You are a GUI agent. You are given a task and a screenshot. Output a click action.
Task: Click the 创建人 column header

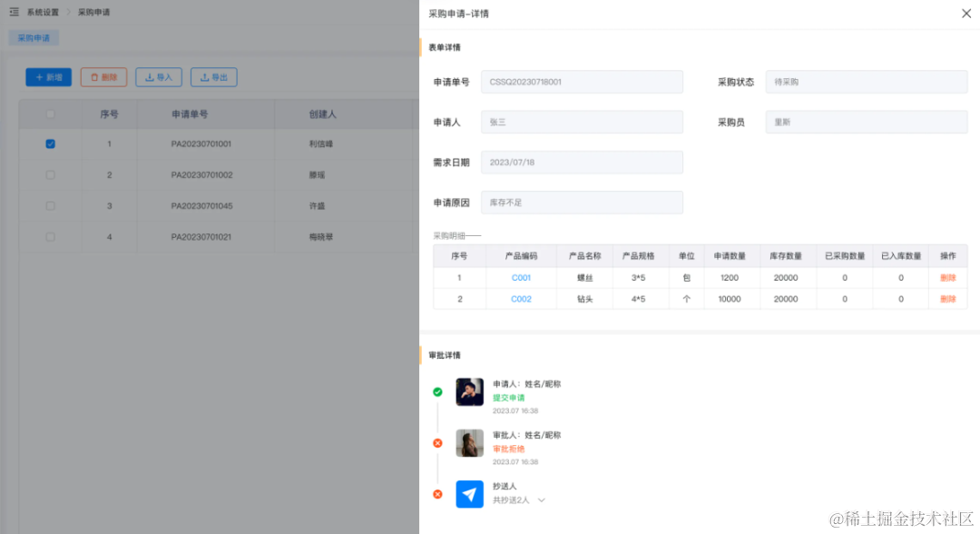click(322, 114)
